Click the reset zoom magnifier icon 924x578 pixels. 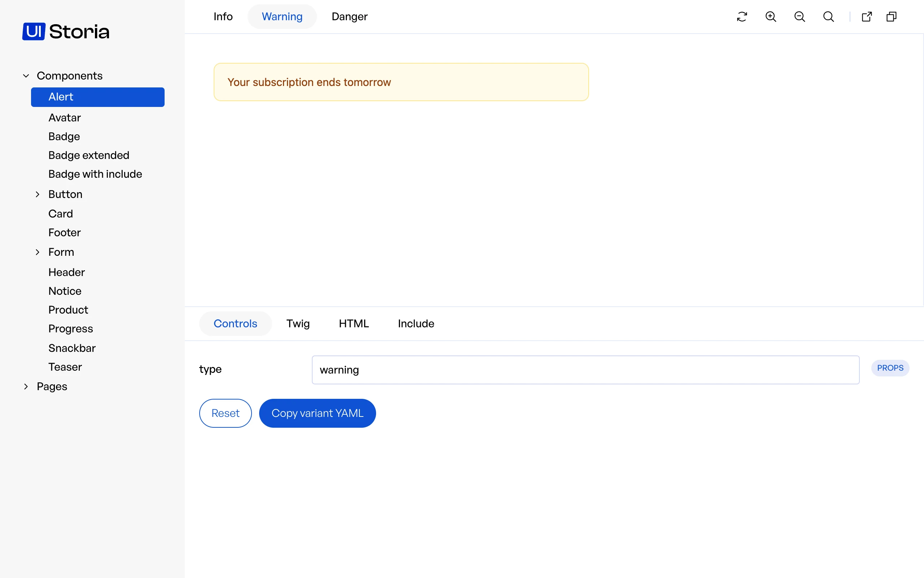pos(828,17)
